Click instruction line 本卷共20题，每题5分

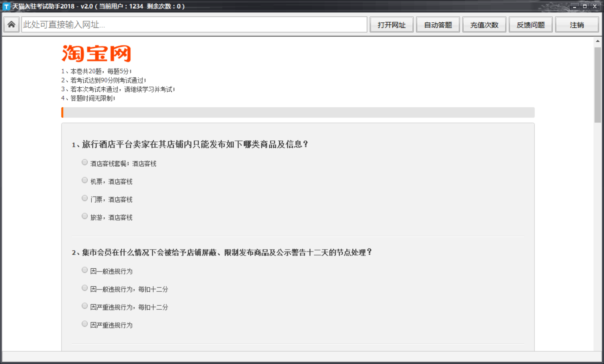click(96, 71)
